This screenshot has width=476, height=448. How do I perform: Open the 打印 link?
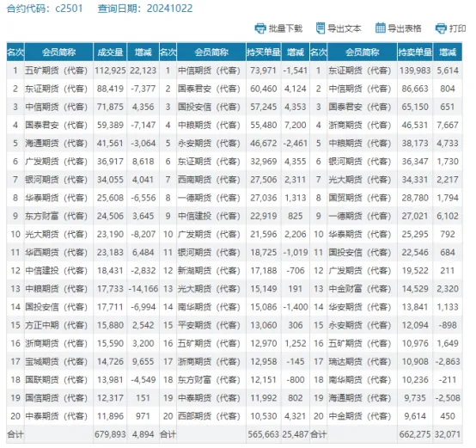(457, 28)
